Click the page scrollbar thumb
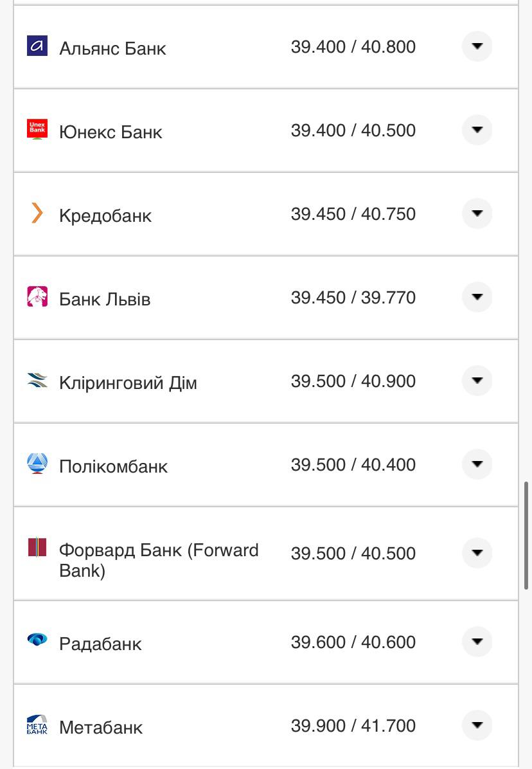The height and width of the screenshot is (769, 532). pyautogui.click(x=527, y=535)
